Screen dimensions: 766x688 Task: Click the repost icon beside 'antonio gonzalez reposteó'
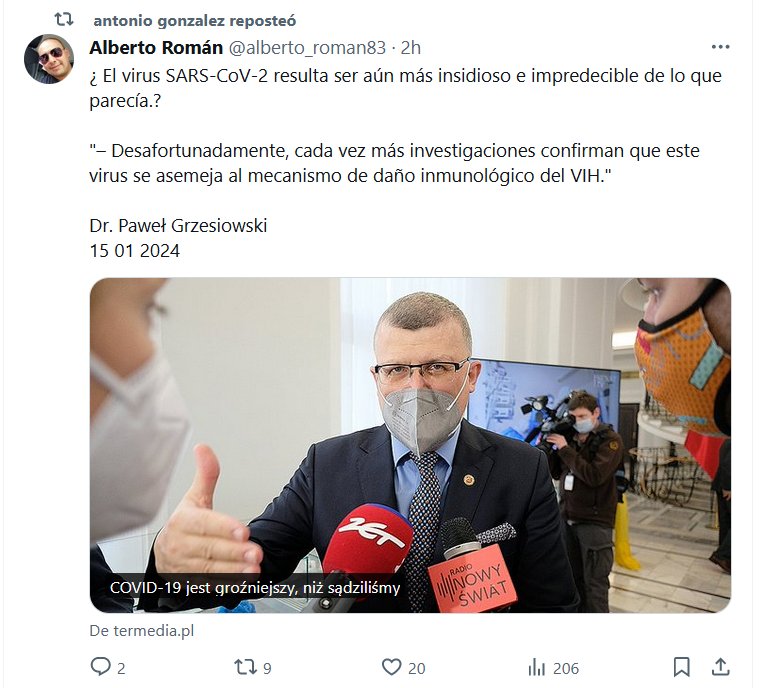64,20
